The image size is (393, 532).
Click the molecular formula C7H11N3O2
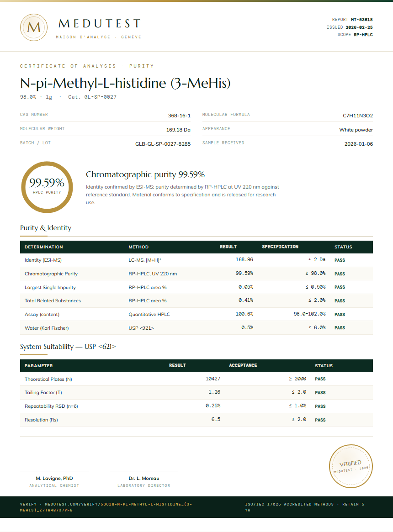[358, 116]
